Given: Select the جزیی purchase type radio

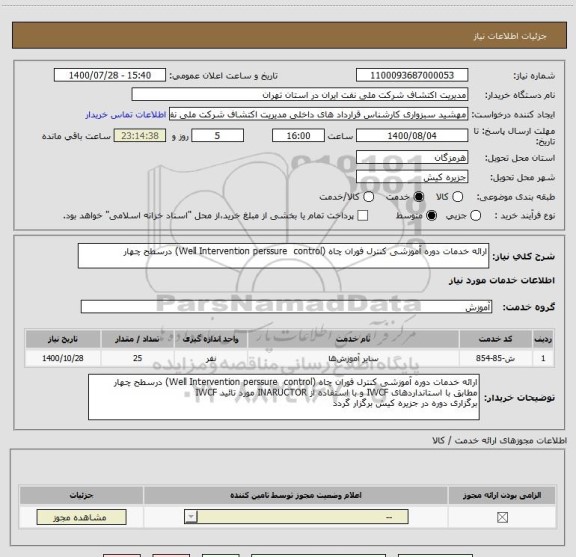Looking at the screenshot, I should tap(475, 216).
